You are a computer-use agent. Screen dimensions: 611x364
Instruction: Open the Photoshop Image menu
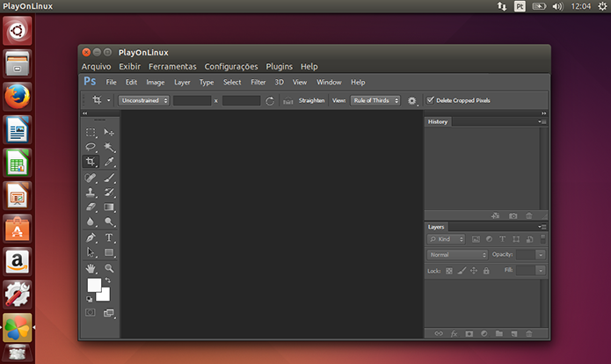pos(156,83)
